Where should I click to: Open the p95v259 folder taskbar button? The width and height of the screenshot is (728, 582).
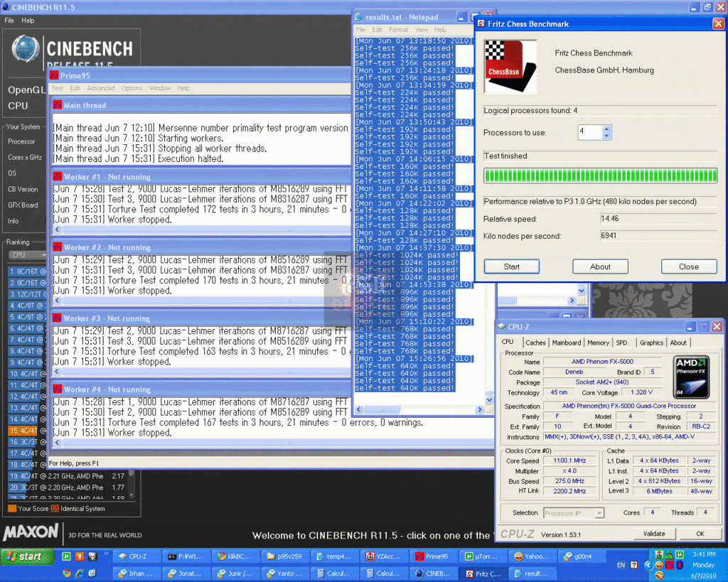point(285,556)
